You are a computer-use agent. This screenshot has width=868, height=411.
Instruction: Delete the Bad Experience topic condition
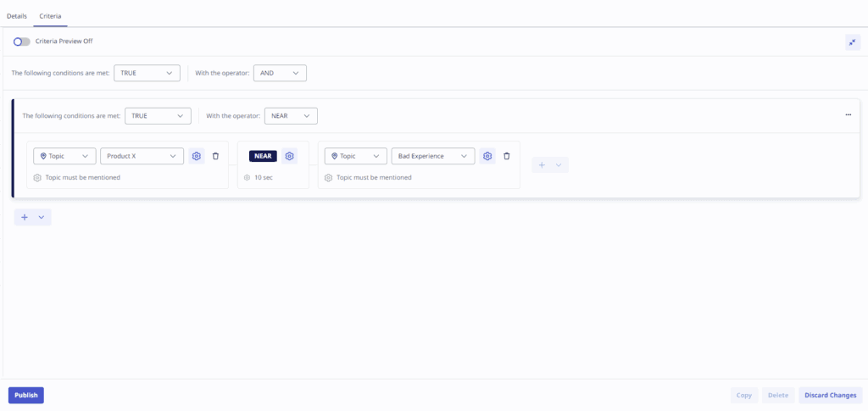[507, 156]
